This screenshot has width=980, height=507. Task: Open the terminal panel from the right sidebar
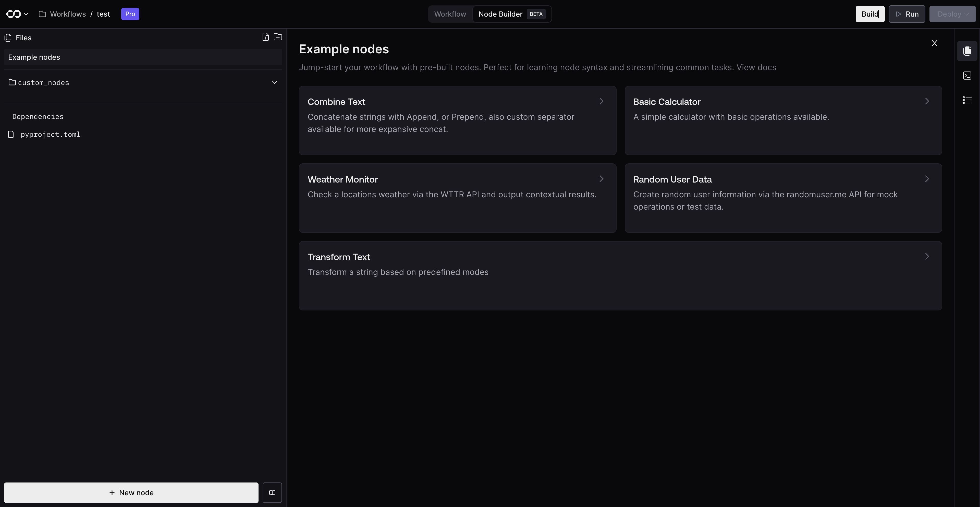tap(967, 75)
